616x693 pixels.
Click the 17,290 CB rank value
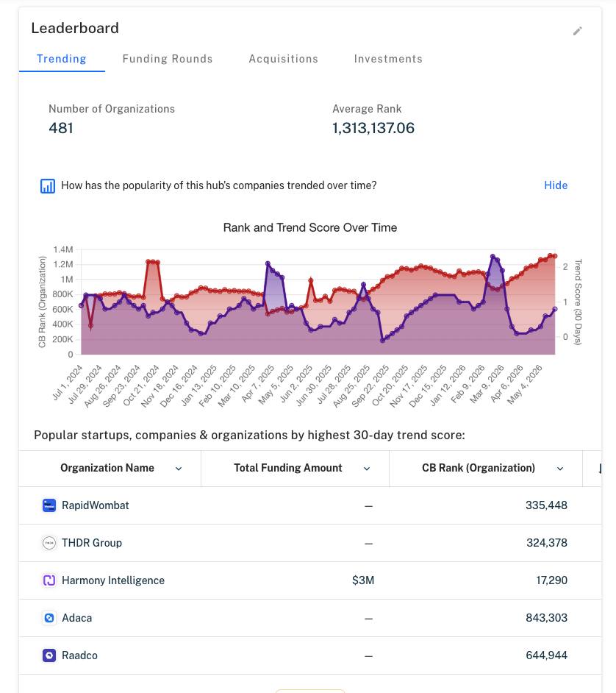pos(551,580)
